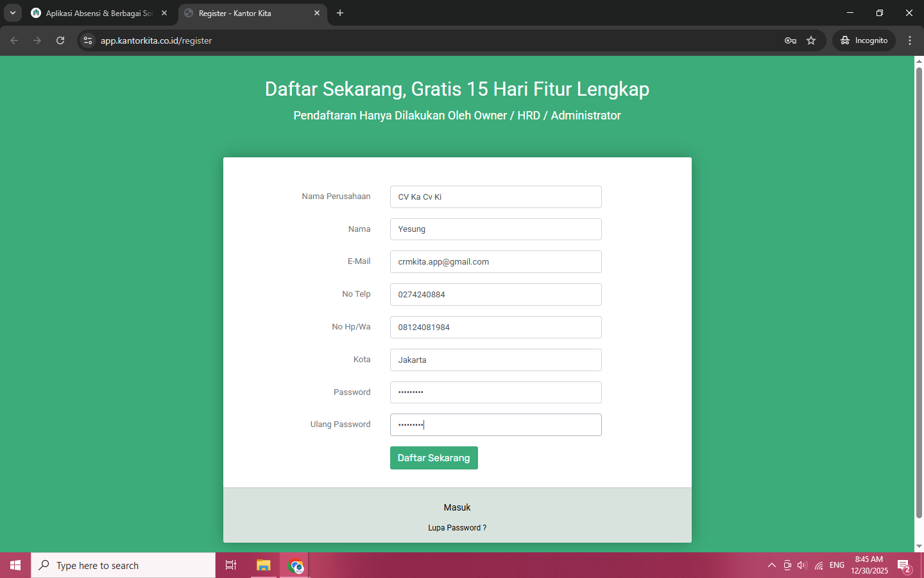Switch to the Aplikasi Absensi tab
924x578 pixels.
pos(96,13)
